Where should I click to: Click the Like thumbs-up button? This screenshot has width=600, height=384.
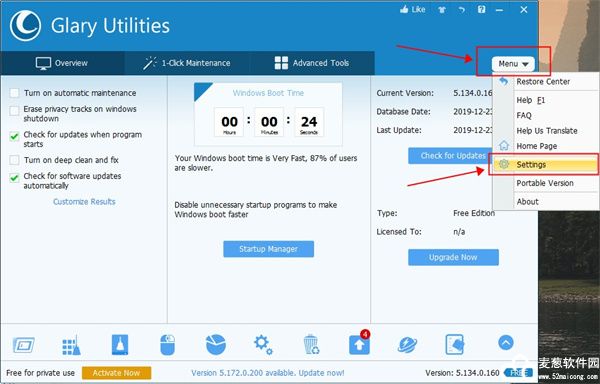[x=412, y=10]
